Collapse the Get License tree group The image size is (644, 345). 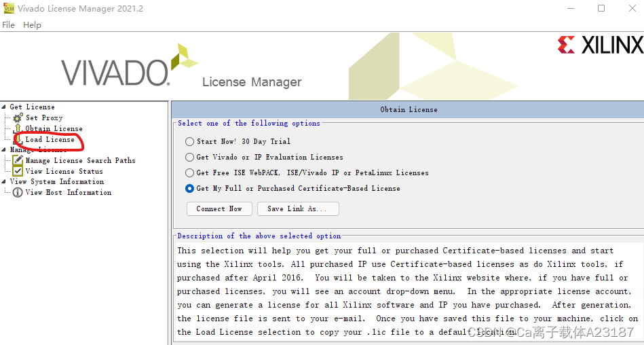click(x=3, y=107)
